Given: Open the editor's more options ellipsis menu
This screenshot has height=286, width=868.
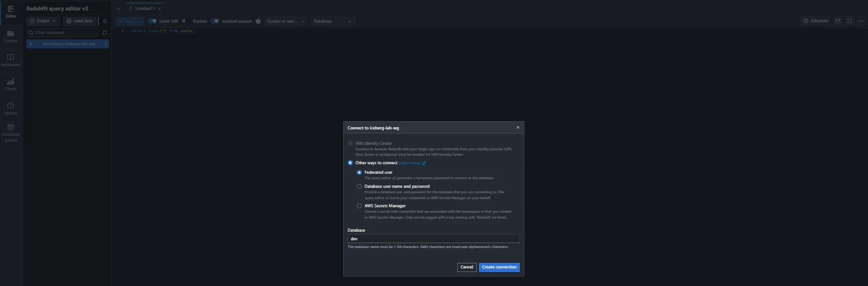Looking at the screenshot, I should click(x=861, y=21).
